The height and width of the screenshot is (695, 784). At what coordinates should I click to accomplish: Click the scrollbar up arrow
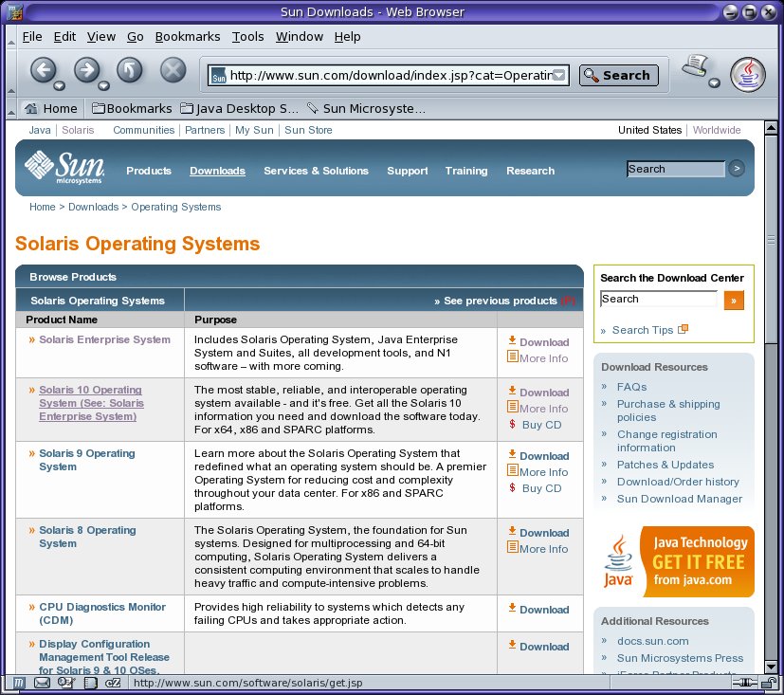point(772,128)
